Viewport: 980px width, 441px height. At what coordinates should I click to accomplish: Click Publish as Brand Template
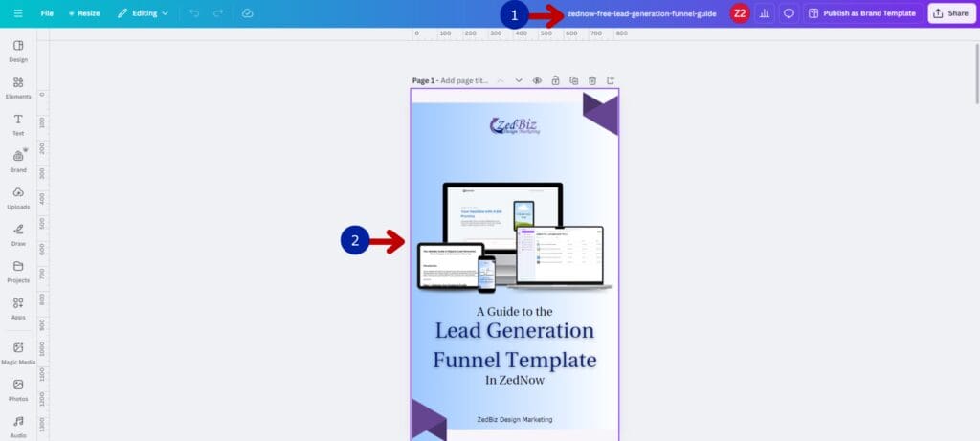coord(863,13)
